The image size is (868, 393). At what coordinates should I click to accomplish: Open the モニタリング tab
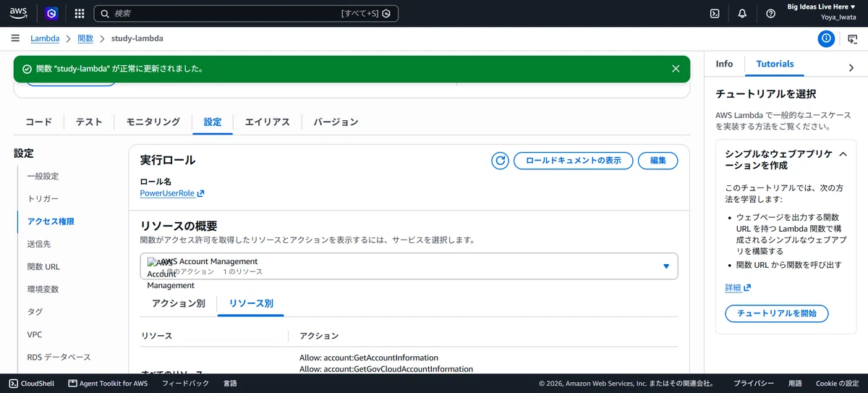[153, 122]
